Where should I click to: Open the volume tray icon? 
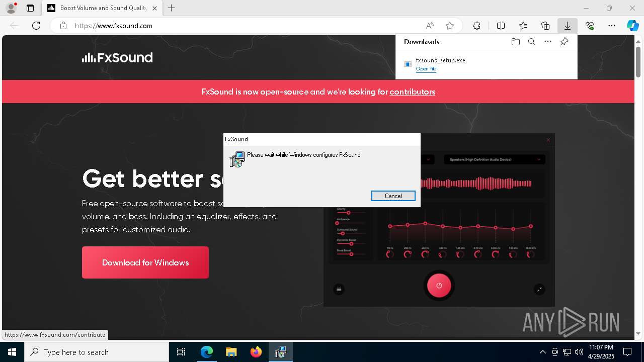579,352
